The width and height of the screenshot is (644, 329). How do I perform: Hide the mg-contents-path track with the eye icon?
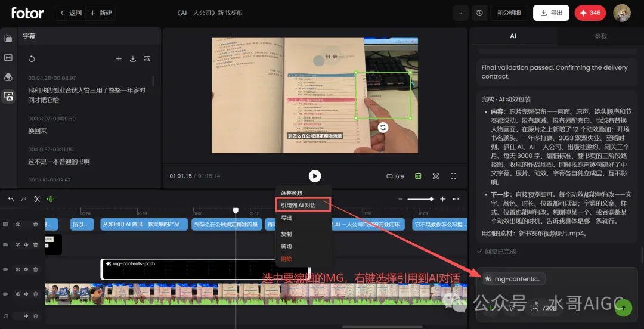click(18, 269)
